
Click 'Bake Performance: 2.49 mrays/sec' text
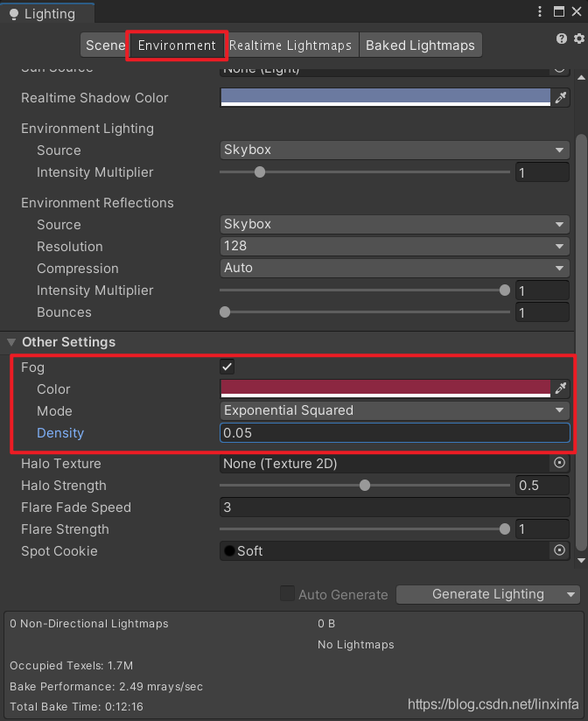pos(106,686)
